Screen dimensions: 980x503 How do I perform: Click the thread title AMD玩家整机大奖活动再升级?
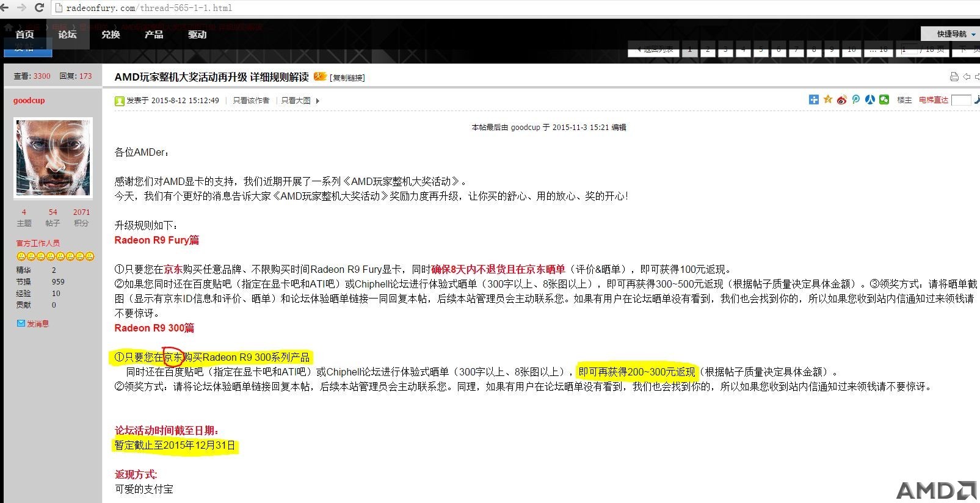[x=212, y=77]
